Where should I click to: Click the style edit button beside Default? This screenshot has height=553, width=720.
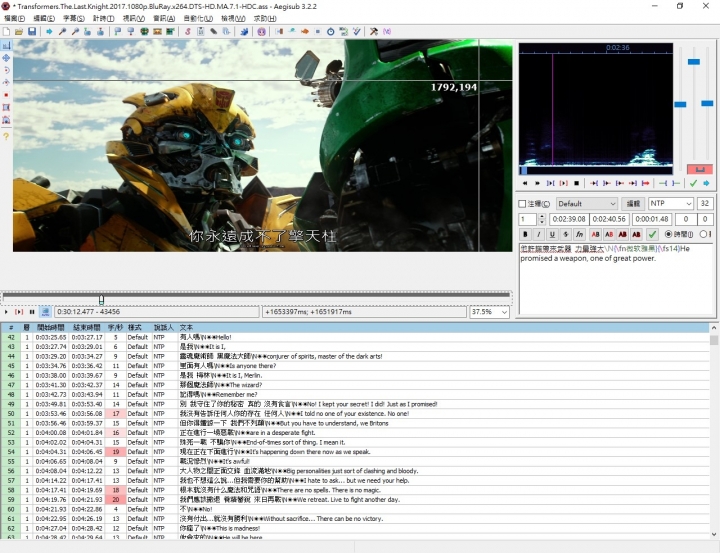(633, 203)
